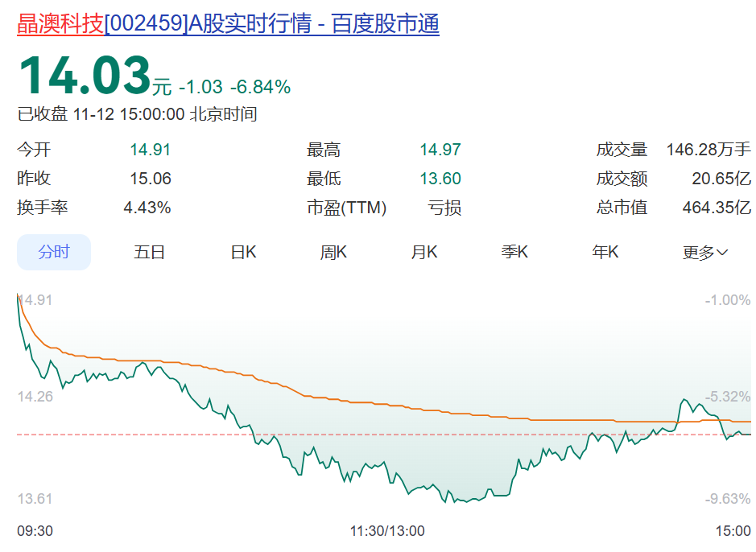
Task: Switch to the 周K weekly chart
Action: pyautogui.click(x=333, y=253)
